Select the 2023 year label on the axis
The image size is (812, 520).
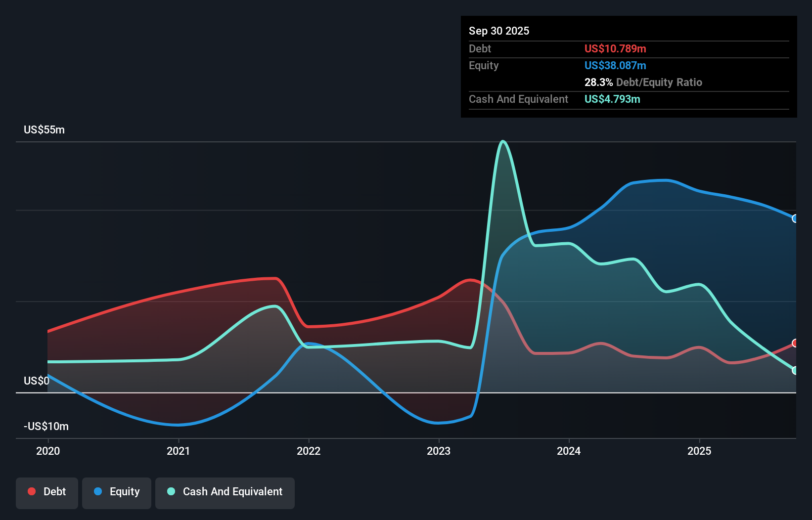point(439,451)
